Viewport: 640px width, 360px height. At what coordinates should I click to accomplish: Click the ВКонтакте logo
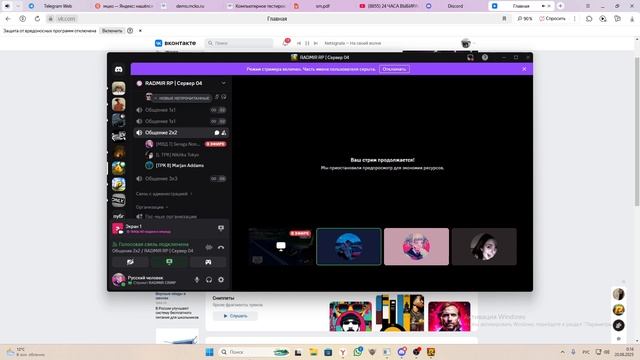(x=176, y=43)
